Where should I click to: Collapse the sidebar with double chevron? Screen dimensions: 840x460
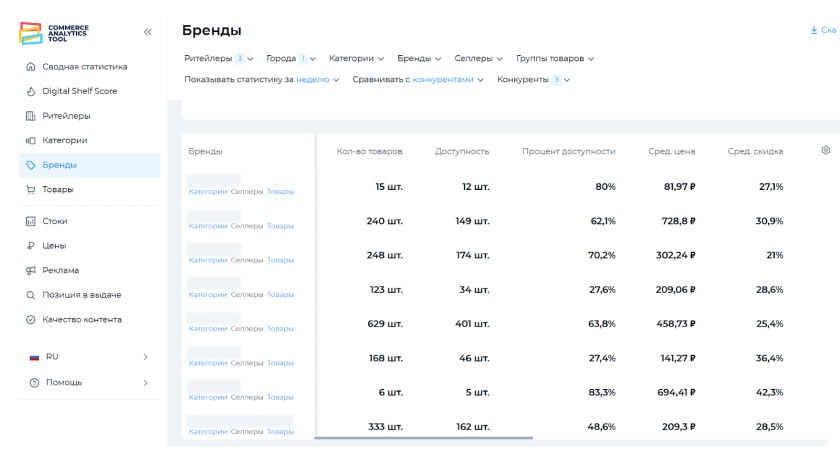click(148, 32)
